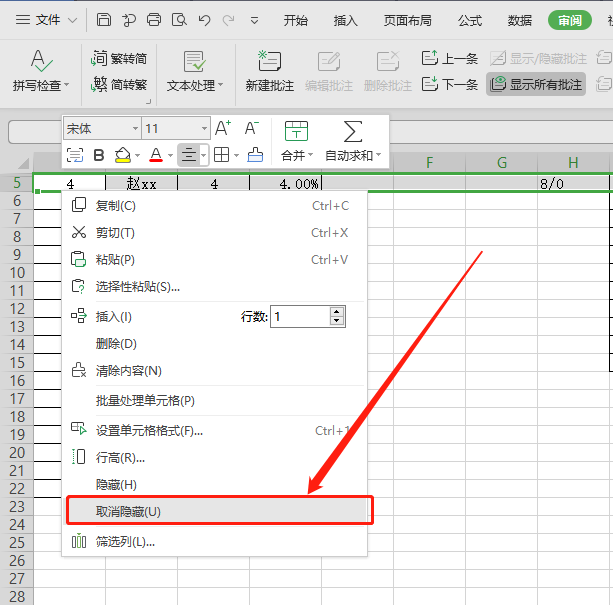Click the Redo arrow icon
Viewport: 613px width, 605px height.
[x=229, y=20]
